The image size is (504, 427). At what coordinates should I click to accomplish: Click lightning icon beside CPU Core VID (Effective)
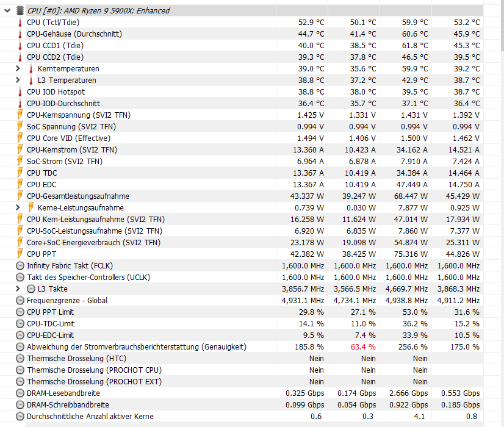click(20, 138)
